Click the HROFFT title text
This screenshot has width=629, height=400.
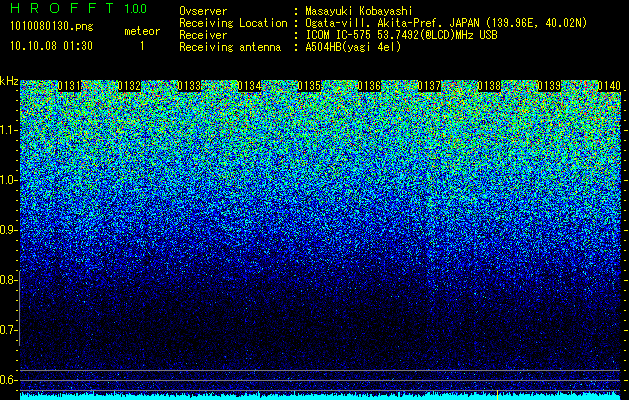tap(61, 8)
